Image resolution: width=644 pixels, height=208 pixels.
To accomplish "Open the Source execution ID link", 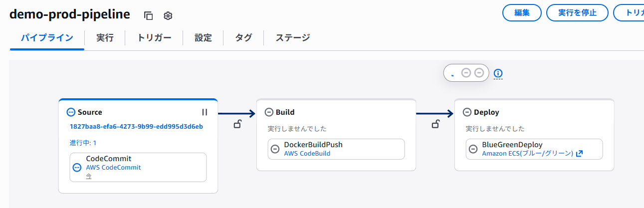I will point(136,126).
